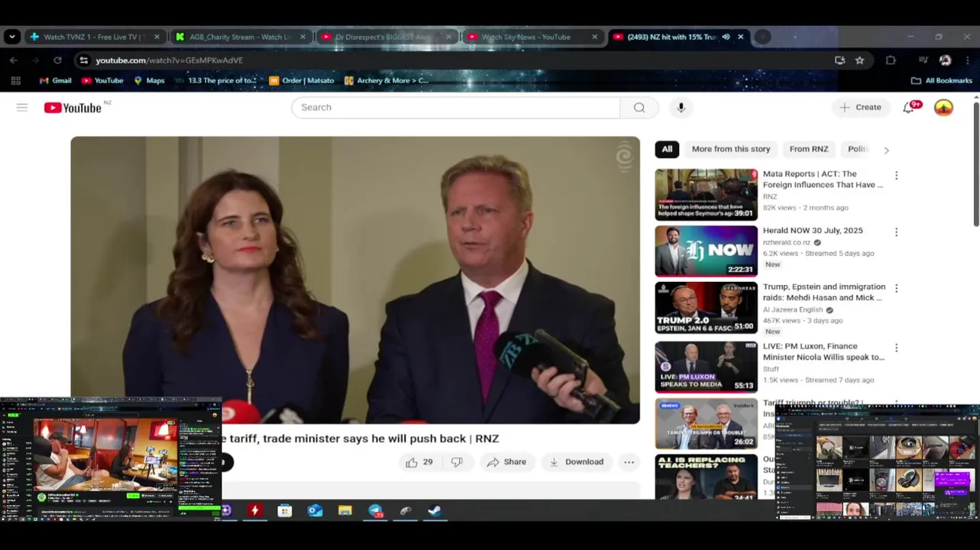Open the Chrome profile avatar
Image resolution: width=980 pixels, height=550 pixels.
point(945,60)
